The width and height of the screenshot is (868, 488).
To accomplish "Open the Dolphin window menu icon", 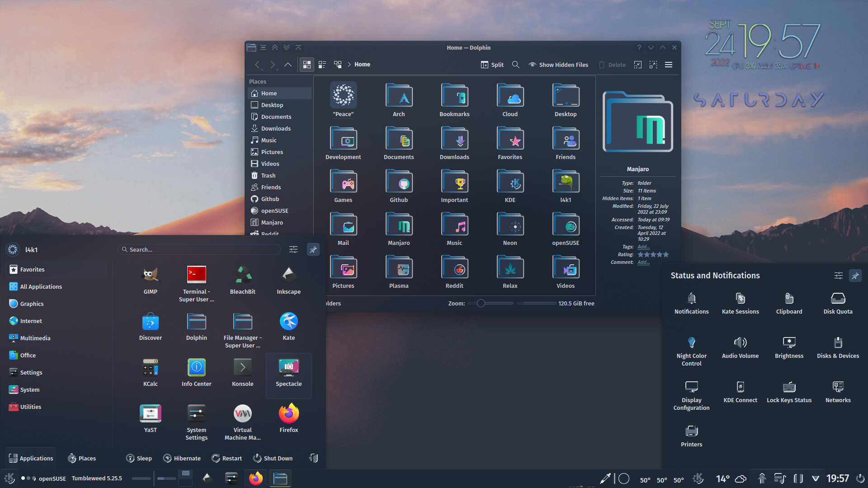I will [251, 47].
